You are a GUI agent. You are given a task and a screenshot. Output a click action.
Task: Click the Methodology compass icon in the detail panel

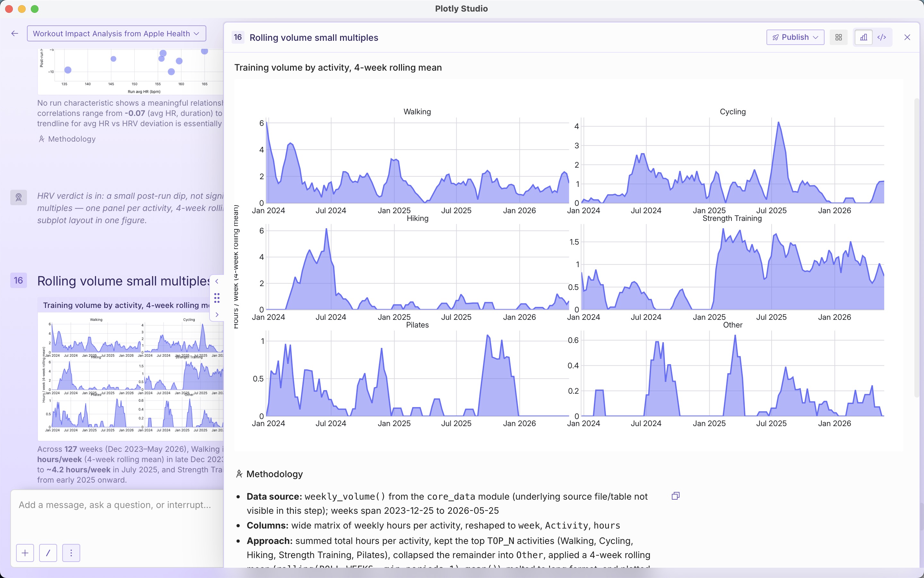239,474
